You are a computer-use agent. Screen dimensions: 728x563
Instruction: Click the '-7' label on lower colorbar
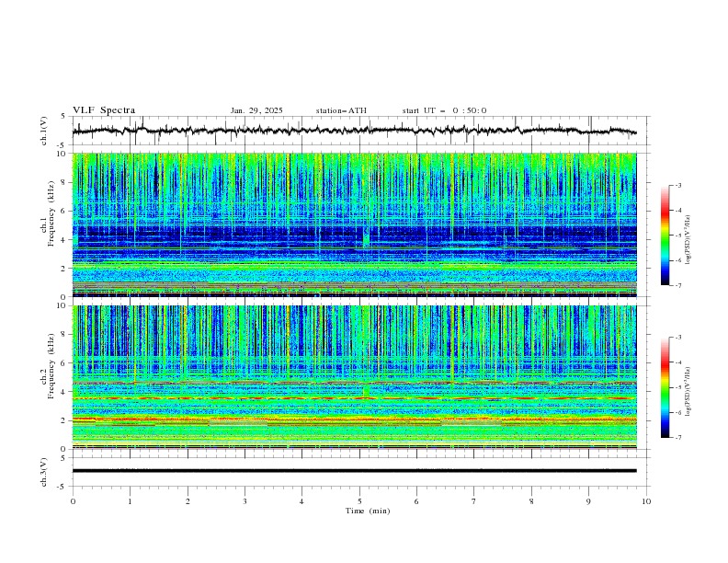click(678, 437)
